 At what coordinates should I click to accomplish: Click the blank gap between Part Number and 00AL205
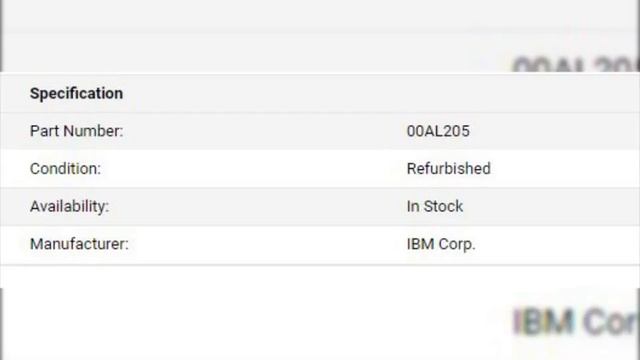click(x=264, y=131)
